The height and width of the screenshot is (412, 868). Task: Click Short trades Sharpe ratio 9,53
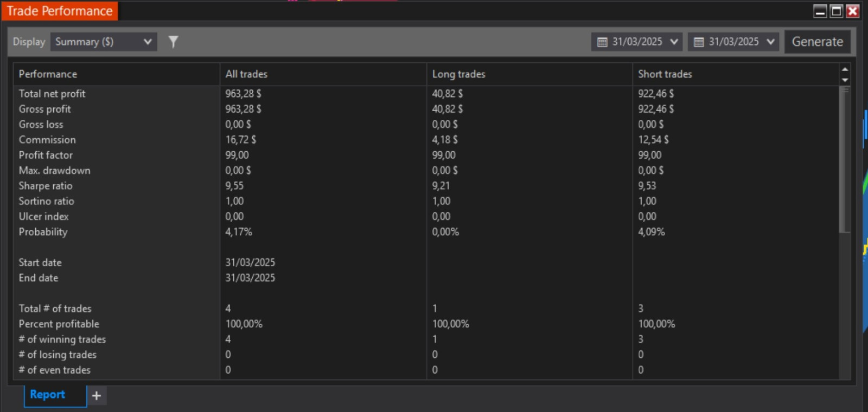pos(647,186)
